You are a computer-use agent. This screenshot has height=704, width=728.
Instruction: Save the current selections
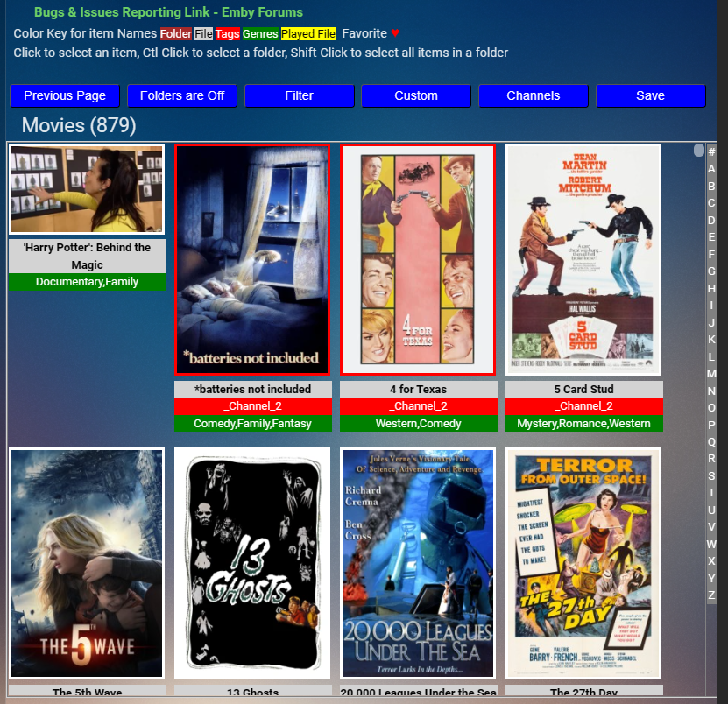651,95
